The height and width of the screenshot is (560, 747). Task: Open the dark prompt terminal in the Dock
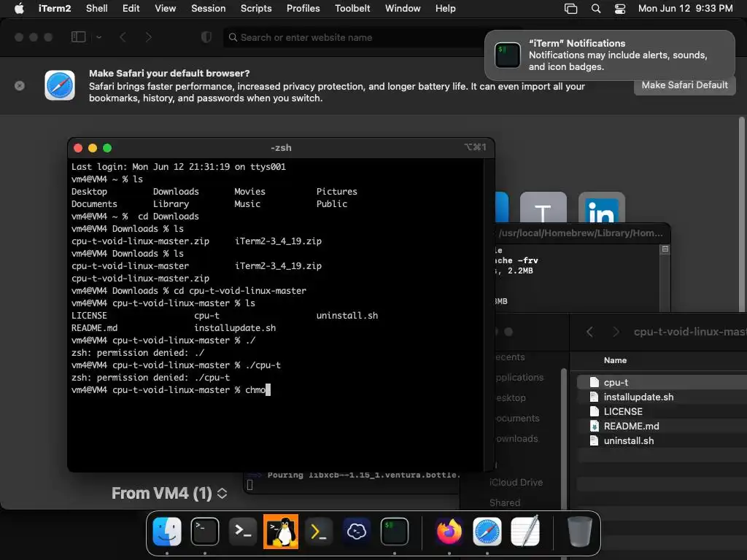coord(243,532)
